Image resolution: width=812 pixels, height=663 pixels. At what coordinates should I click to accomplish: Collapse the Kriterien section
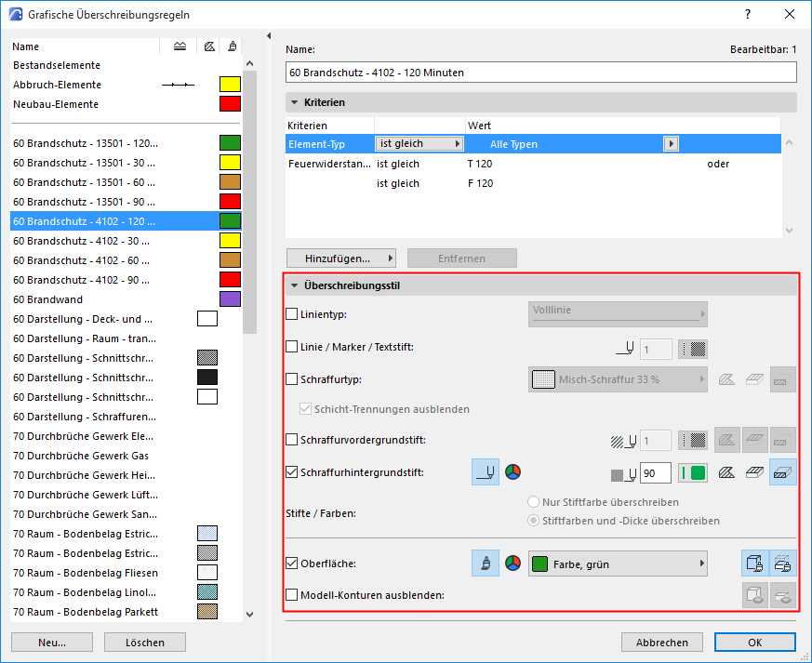(x=294, y=102)
